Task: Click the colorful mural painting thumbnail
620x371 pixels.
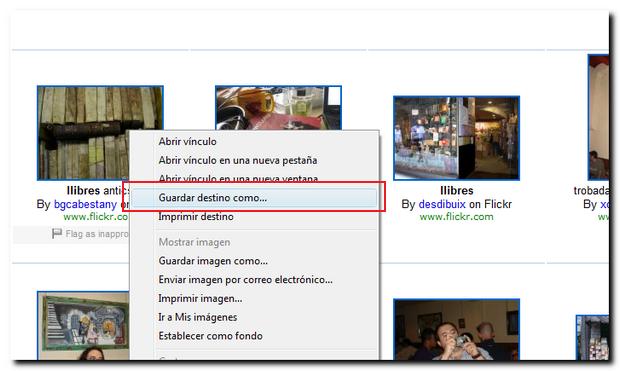Action: (x=83, y=325)
